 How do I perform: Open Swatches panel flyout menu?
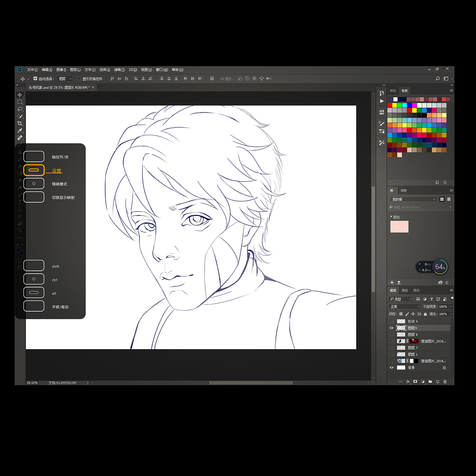[x=451, y=90]
